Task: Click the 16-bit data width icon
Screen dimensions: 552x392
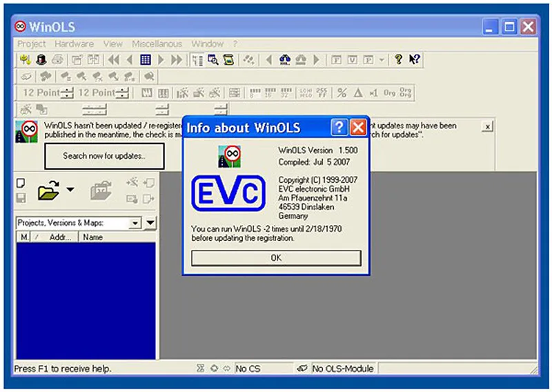Action: pos(270,93)
